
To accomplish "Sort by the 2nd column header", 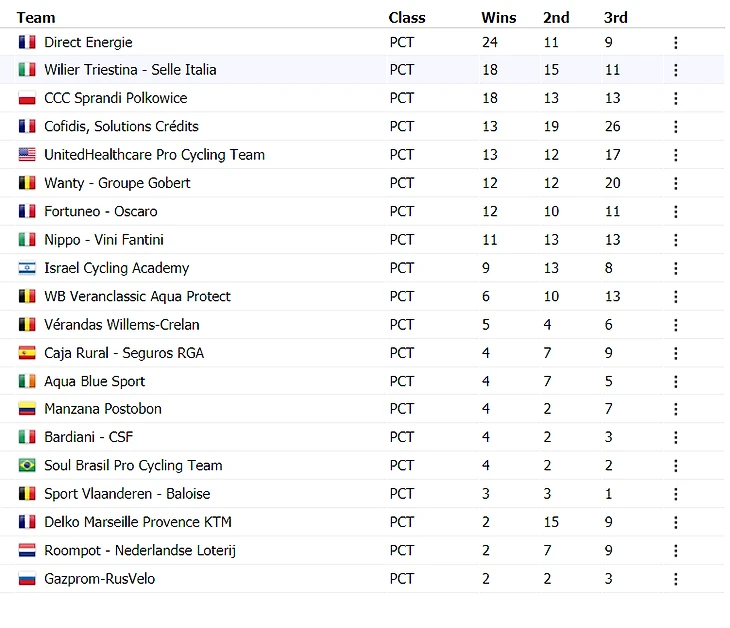I will pyautogui.click(x=556, y=18).
